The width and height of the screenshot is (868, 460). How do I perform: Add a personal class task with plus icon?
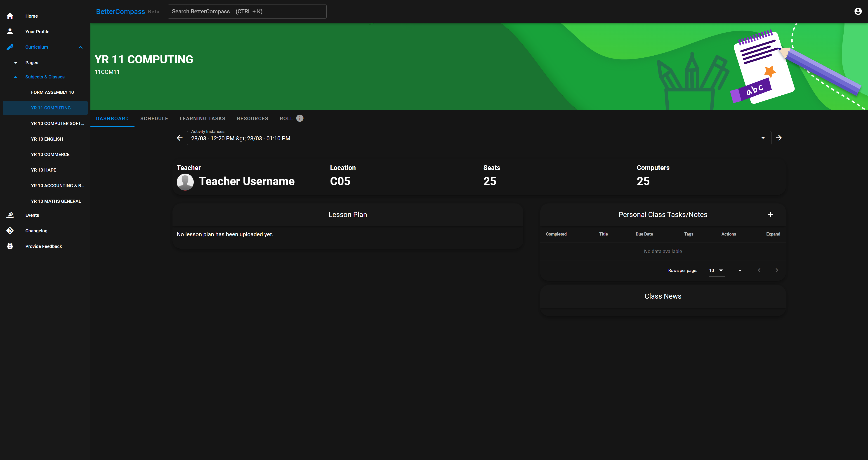pos(770,215)
